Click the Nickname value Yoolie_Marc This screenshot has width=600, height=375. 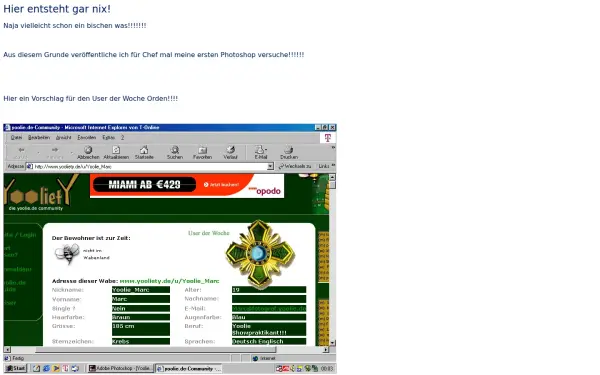141,290
